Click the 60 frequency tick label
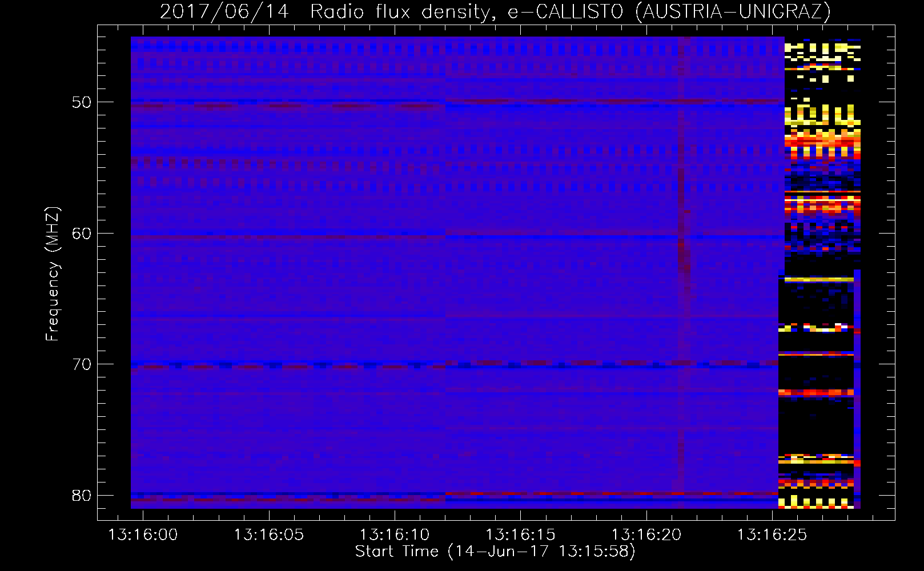Screen dimensions: 924x571 [x=82, y=234]
